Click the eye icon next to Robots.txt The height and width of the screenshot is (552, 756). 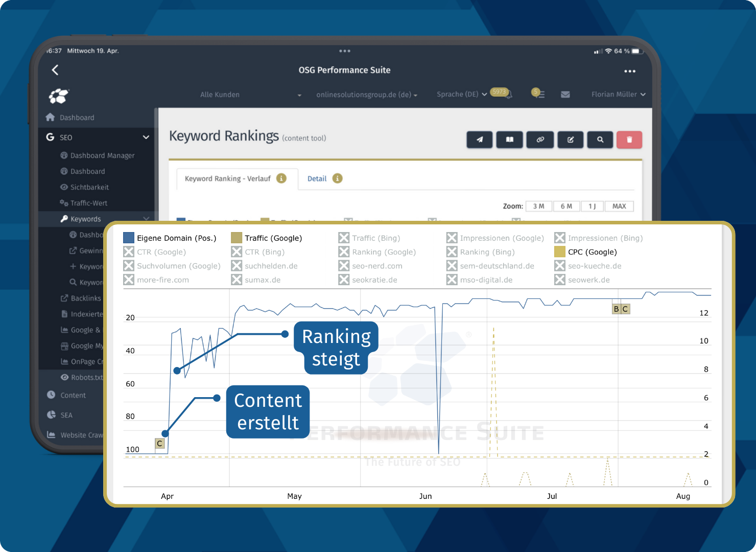(65, 377)
